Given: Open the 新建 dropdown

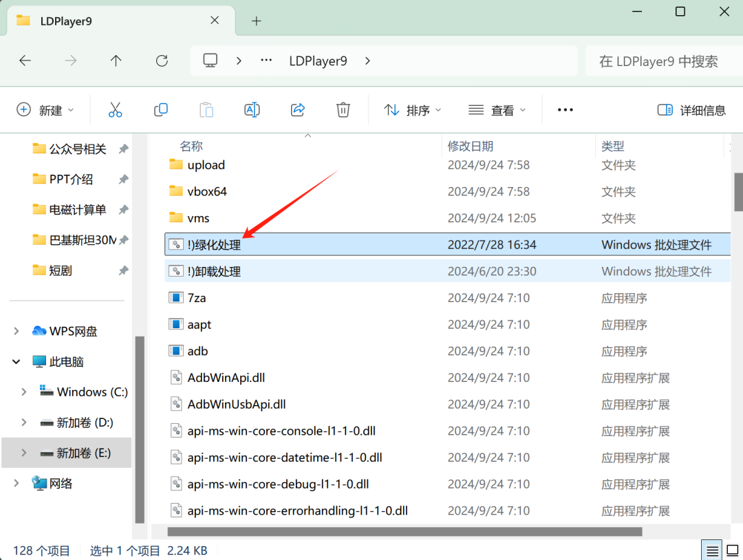Looking at the screenshot, I should pos(45,110).
